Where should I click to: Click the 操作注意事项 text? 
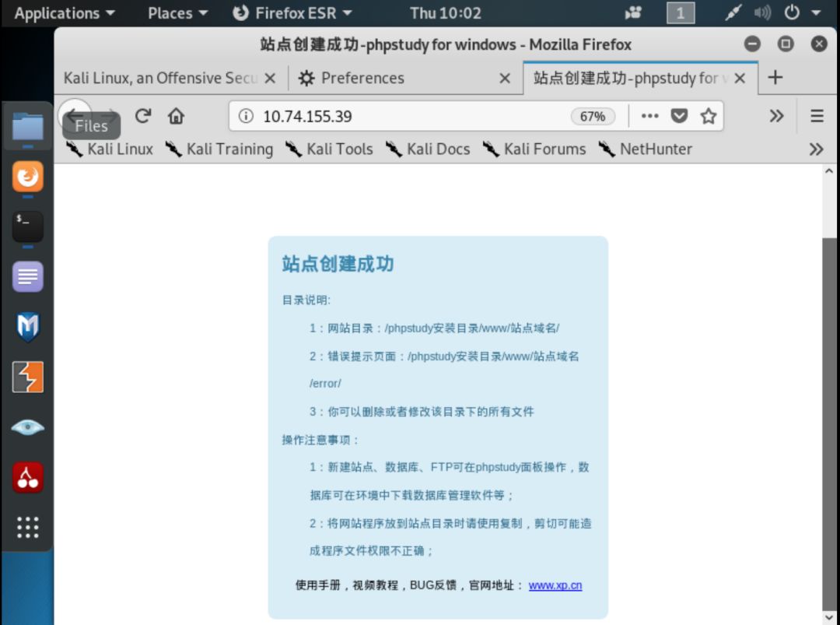[x=320, y=440]
